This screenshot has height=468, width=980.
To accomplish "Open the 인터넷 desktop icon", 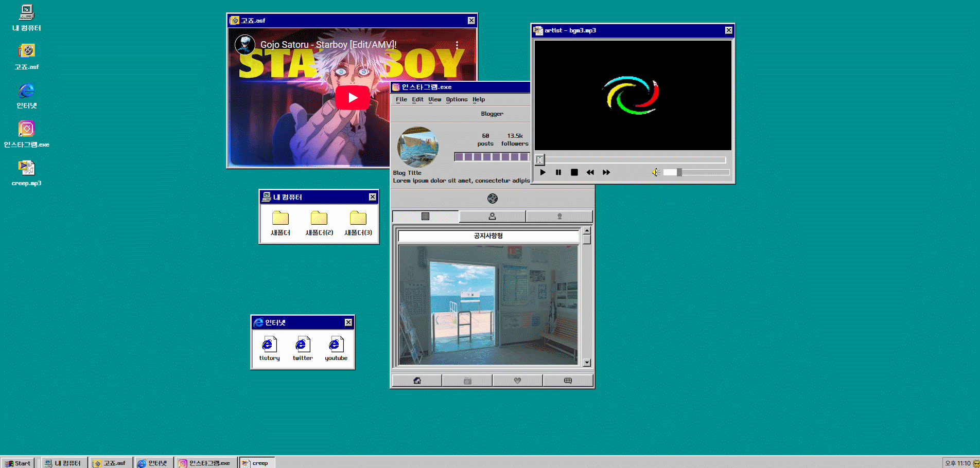I will [x=26, y=96].
